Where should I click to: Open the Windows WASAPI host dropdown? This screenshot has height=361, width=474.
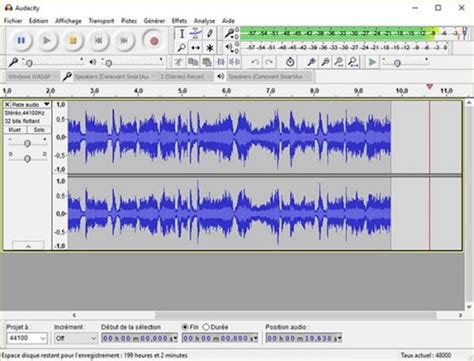32,77
